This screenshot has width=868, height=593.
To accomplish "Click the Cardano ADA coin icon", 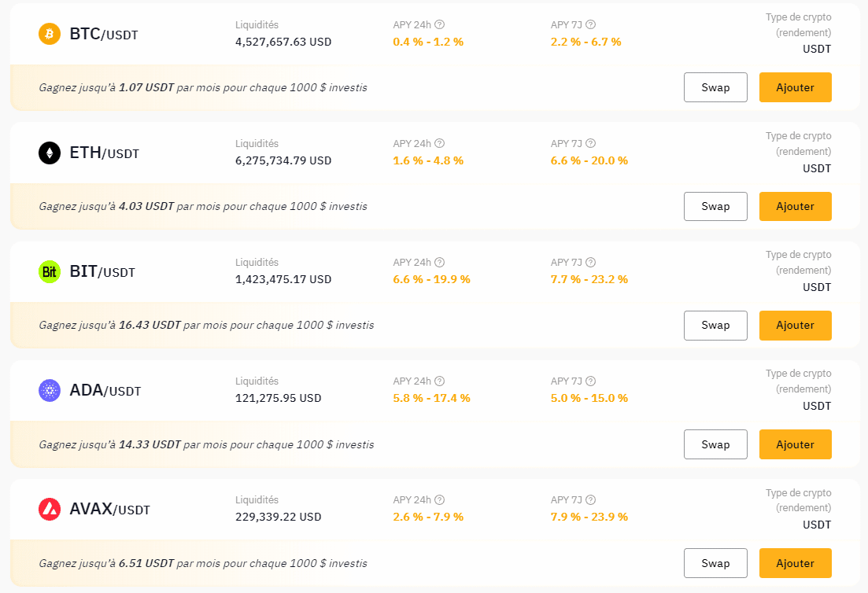I will click(x=50, y=390).
